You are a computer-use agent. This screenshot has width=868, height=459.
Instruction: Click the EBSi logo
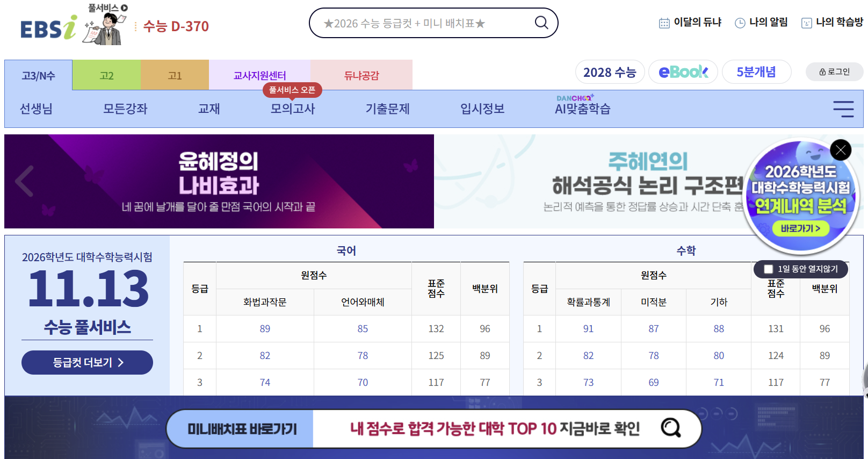pos(48,27)
